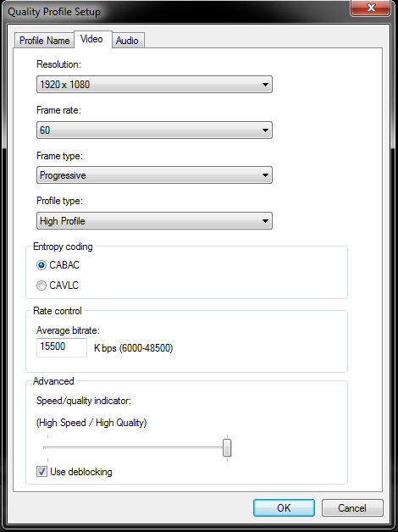Click the Cancel button
Screen dimensions: 398x532
(x=352, y=507)
